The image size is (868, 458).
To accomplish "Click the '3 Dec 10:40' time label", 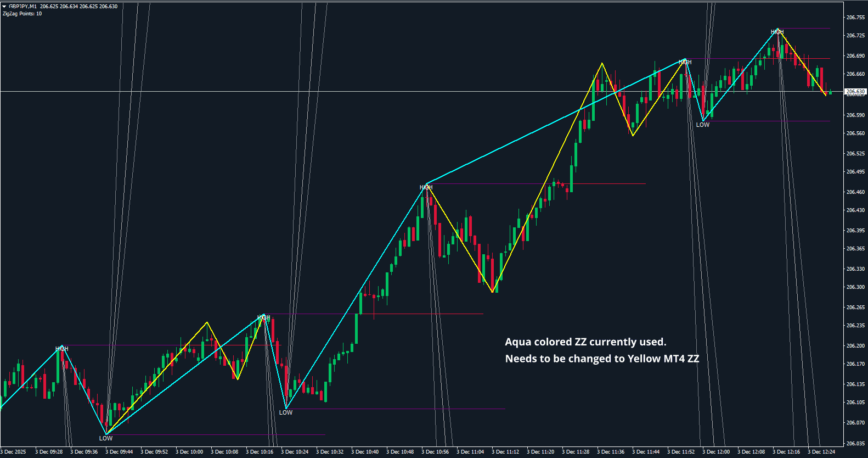I will pos(365,452).
